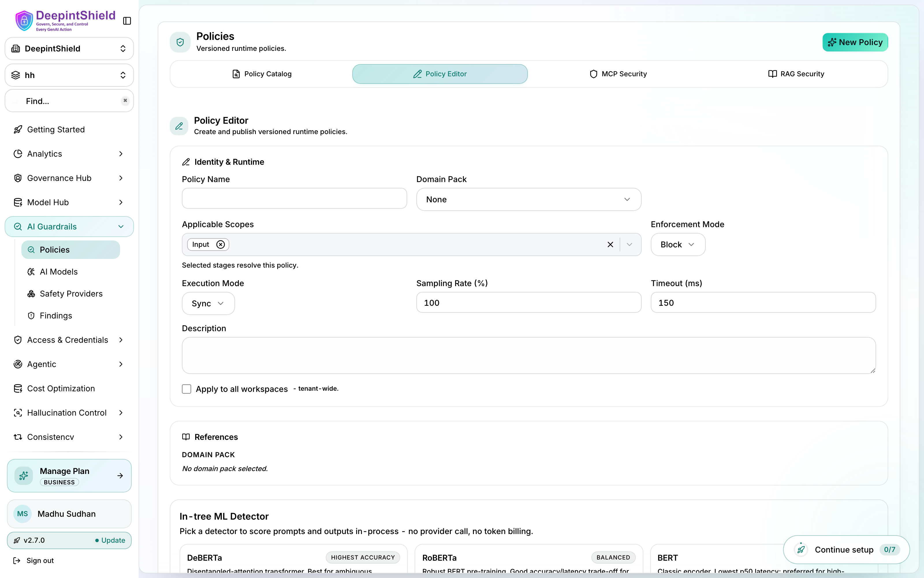Collapse the sidebar panel icon
Image resolution: width=924 pixels, height=578 pixels.
[x=127, y=21]
